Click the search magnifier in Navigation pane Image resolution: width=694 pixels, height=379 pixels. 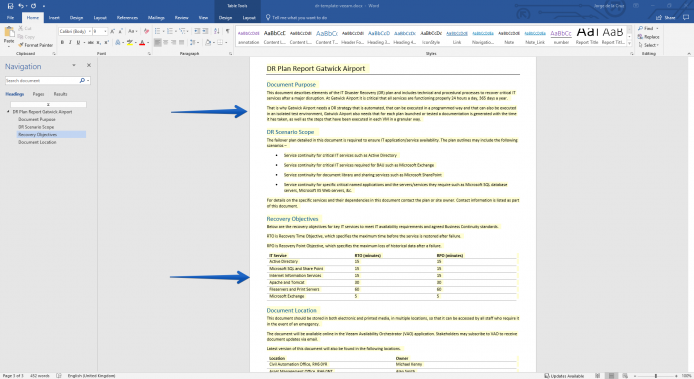point(82,81)
